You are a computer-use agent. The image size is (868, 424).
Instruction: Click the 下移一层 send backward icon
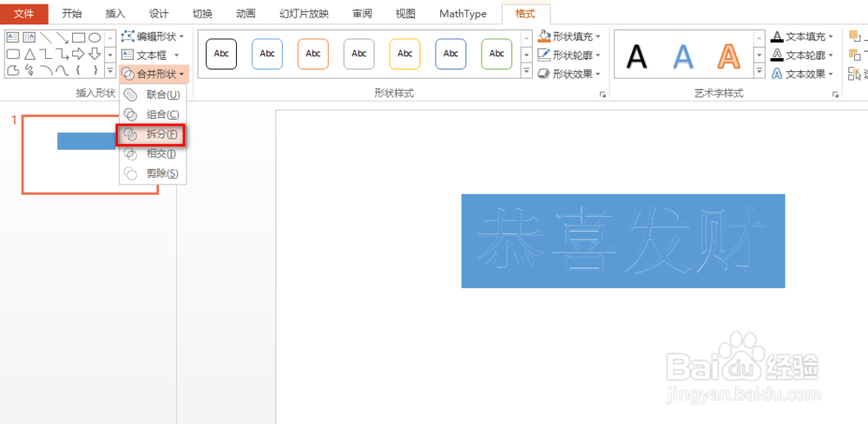pyautogui.click(x=855, y=55)
